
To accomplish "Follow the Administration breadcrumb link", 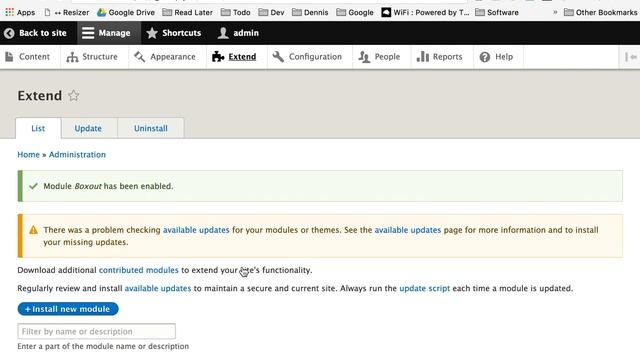I will (x=77, y=154).
